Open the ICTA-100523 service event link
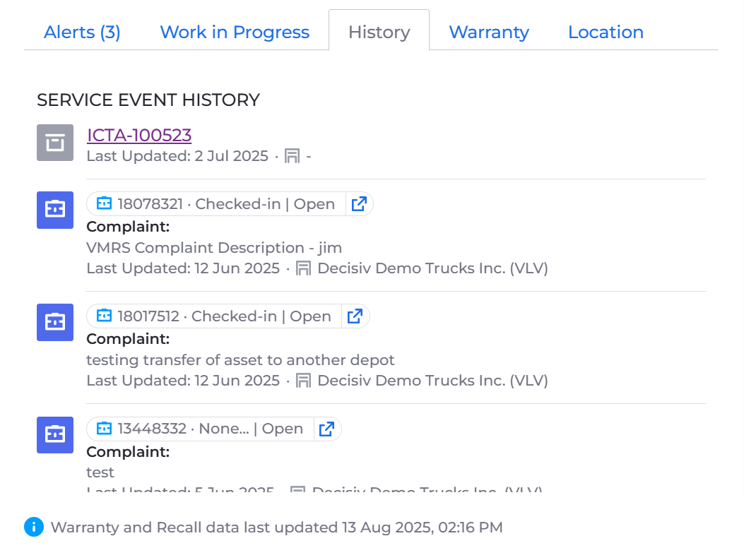The width and height of the screenshot is (744, 560). point(139,135)
